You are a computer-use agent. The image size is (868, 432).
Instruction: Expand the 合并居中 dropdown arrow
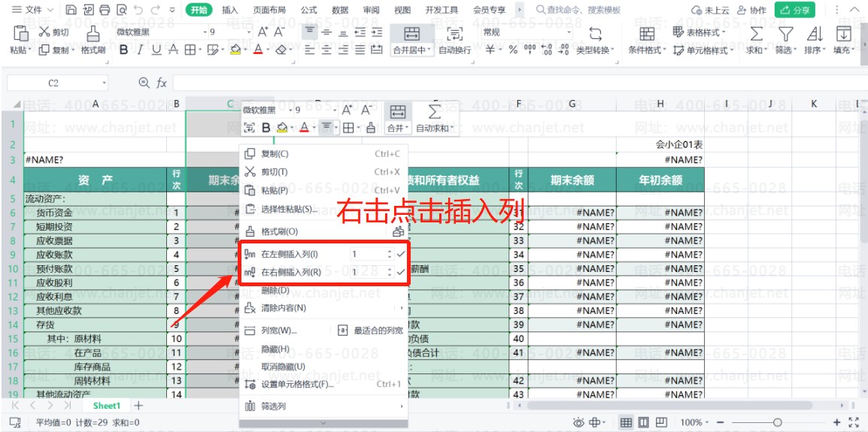[x=429, y=50]
